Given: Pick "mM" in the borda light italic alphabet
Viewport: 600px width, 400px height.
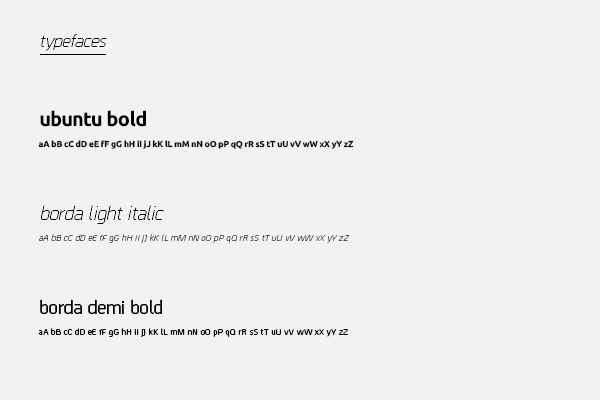Looking at the screenshot, I should [178, 238].
